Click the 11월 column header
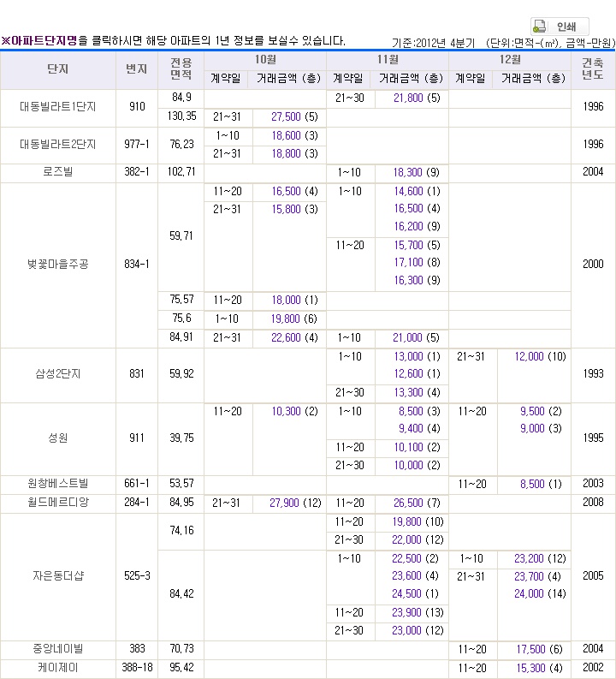 (388, 60)
